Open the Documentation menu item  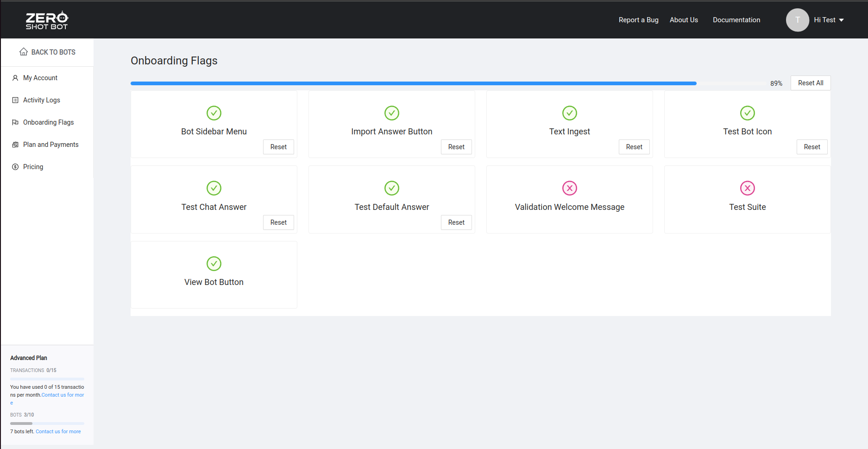coord(736,19)
